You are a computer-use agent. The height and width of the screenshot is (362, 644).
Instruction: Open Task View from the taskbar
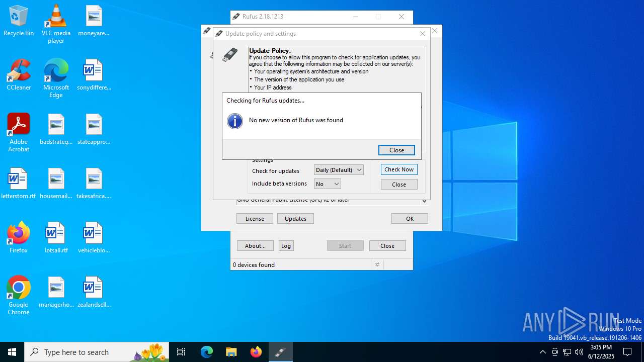click(x=181, y=352)
